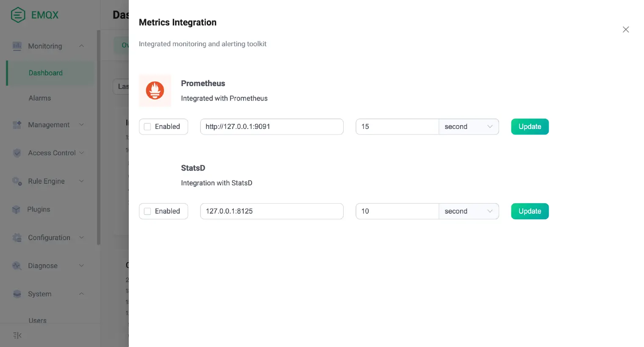Click the EMQX logo icon
644x347 pixels.
coord(18,15)
